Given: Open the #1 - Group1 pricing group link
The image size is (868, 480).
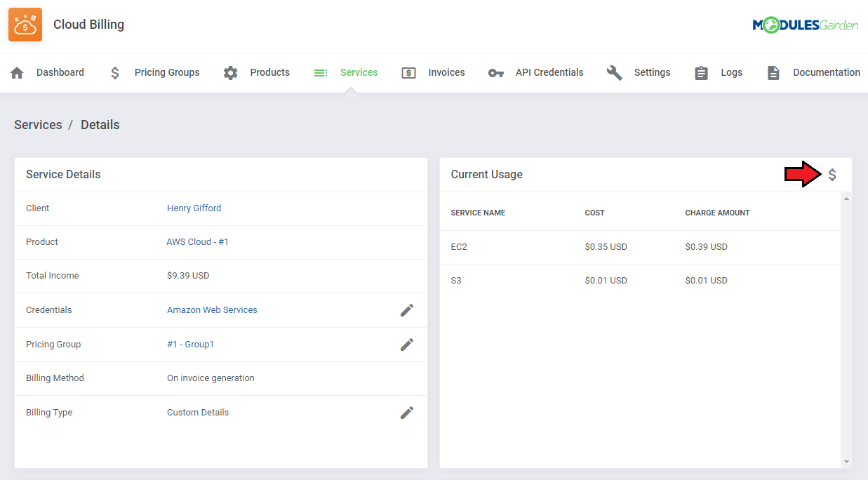Looking at the screenshot, I should tap(191, 344).
